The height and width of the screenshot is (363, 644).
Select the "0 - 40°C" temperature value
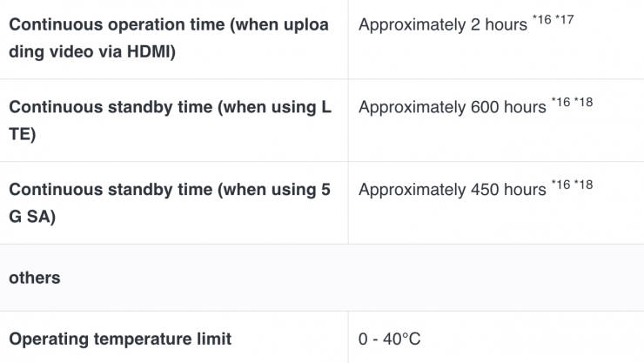[389, 339]
